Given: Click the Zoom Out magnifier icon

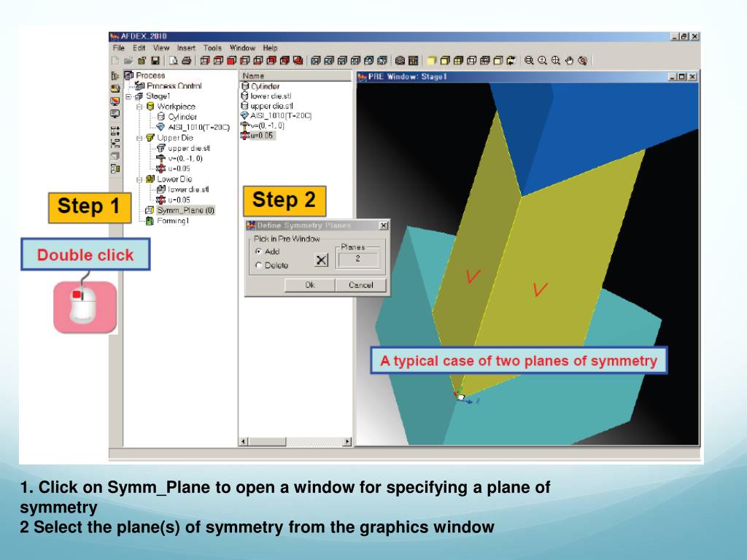Looking at the screenshot, I should [529, 61].
